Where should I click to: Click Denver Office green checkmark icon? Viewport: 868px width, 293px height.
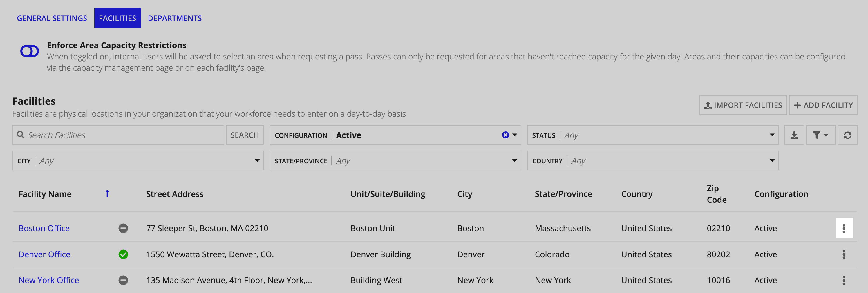(123, 254)
